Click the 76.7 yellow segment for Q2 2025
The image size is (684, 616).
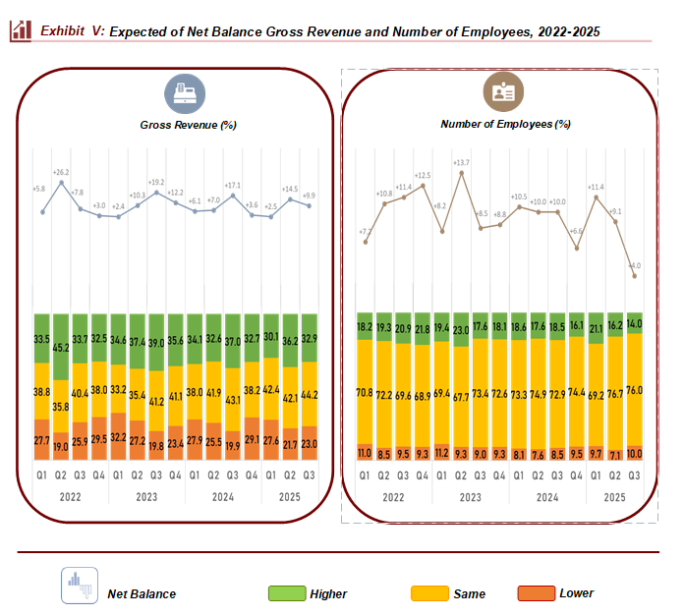(615, 391)
